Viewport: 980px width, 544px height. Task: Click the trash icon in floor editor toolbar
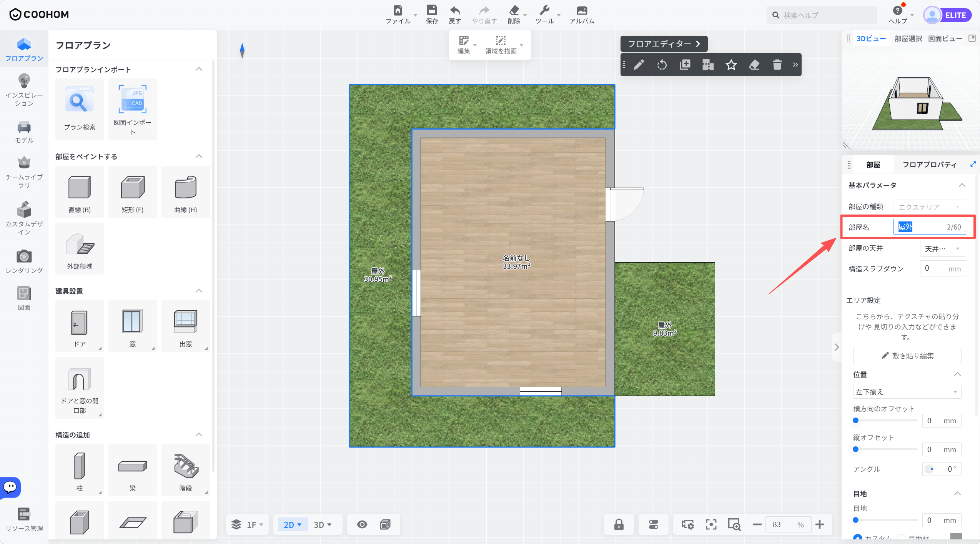pyautogui.click(x=777, y=65)
